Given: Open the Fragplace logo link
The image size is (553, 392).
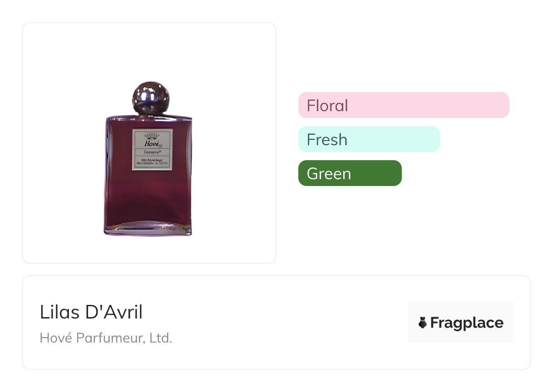Looking at the screenshot, I should pyautogui.click(x=461, y=323).
